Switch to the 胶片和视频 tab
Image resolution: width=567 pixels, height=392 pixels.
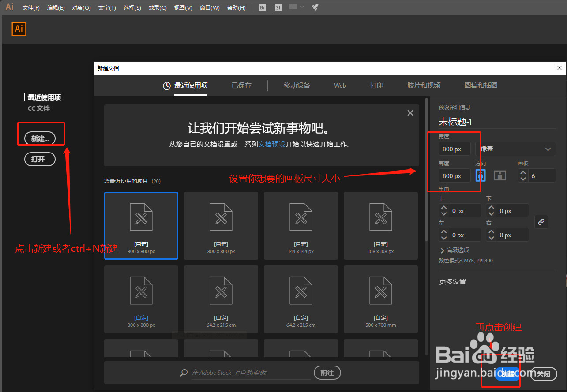[x=424, y=86]
